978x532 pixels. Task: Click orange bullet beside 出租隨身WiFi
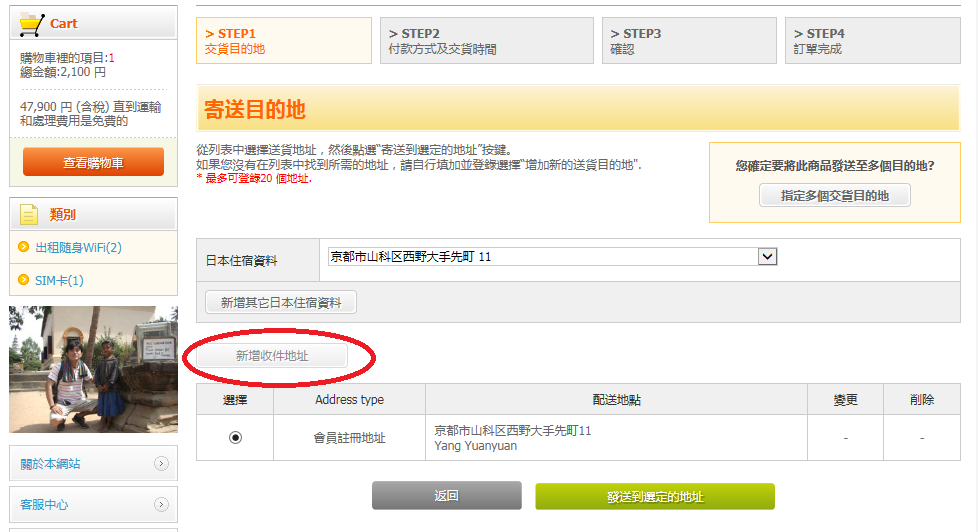click(24, 248)
